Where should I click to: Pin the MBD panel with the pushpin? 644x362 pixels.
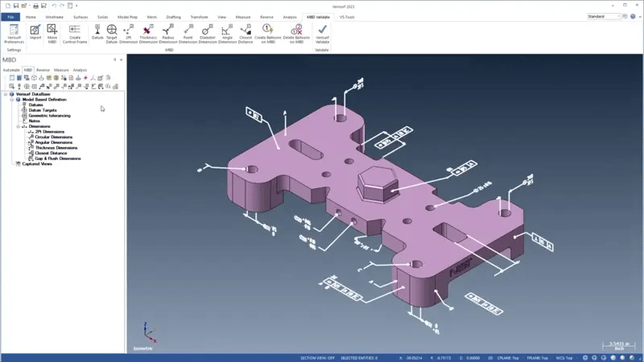click(x=115, y=60)
